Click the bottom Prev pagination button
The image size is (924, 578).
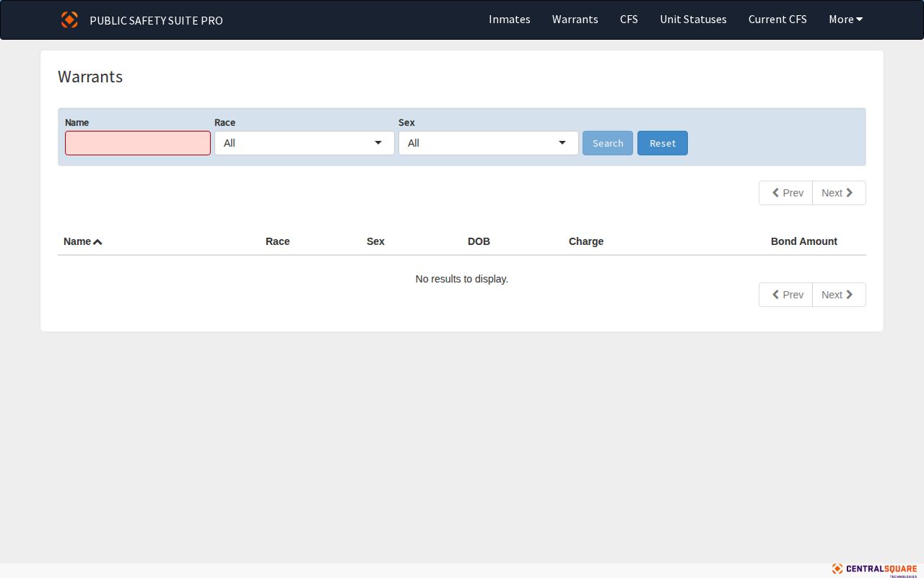pyautogui.click(x=786, y=295)
